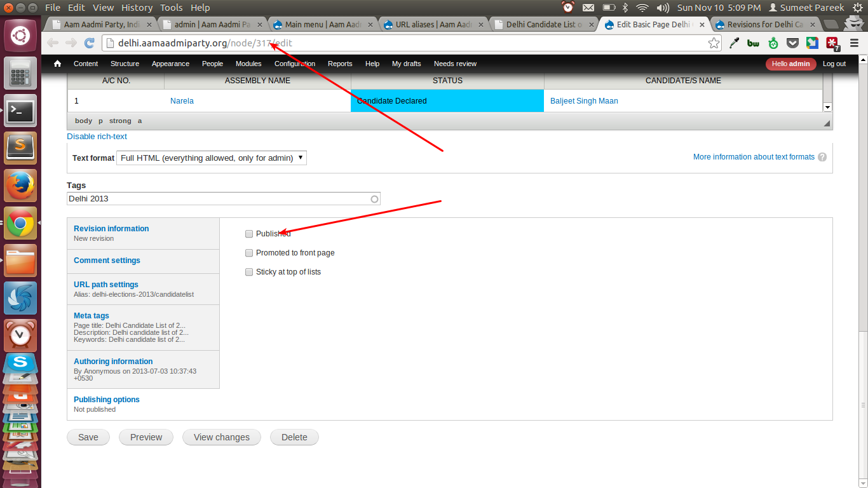The height and width of the screenshot is (488, 868).
Task: Open the Text format dropdown
Action: (x=212, y=158)
